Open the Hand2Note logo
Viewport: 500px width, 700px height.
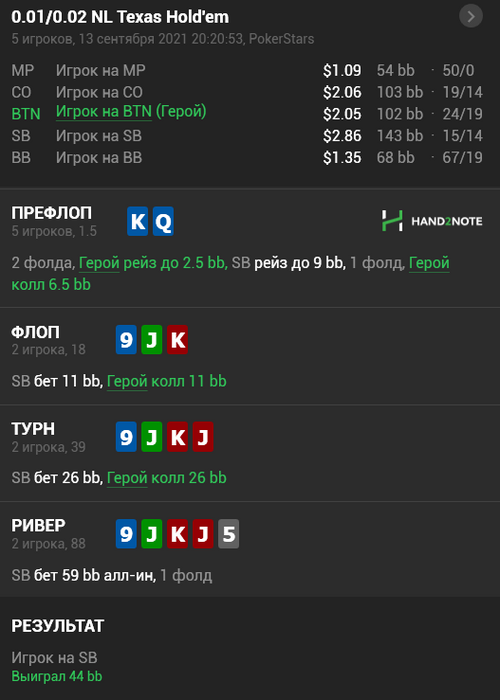(432, 221)
